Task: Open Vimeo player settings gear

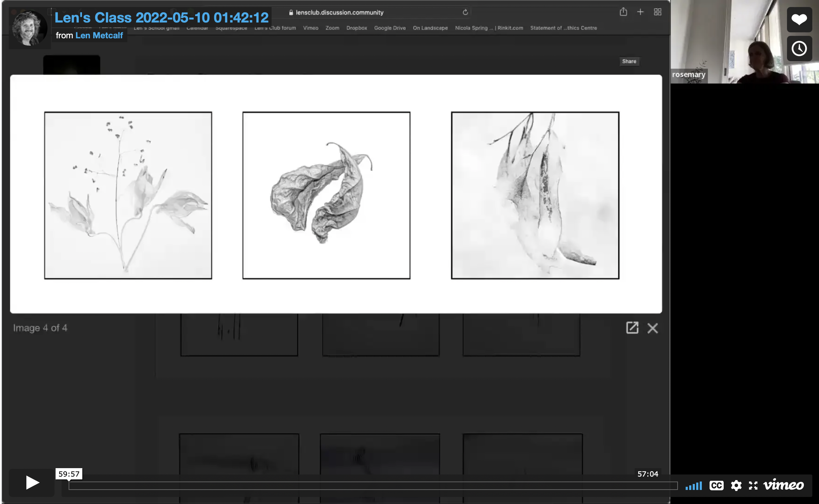Action: coord(736,485)
